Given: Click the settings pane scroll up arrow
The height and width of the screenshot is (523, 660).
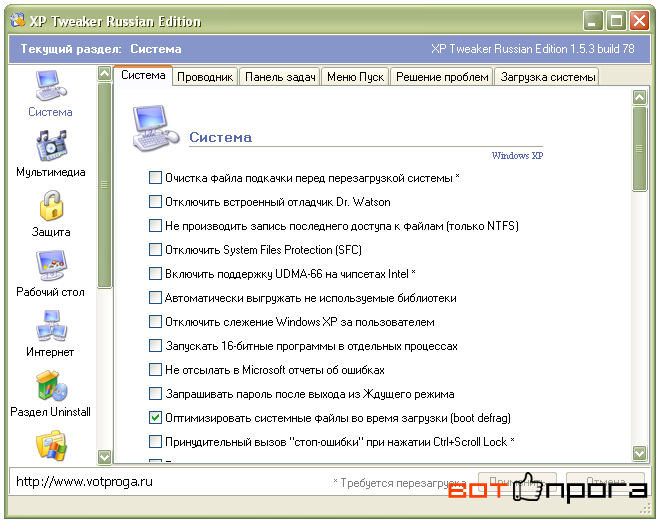Looking at the screenshot, I should point(639,98).
